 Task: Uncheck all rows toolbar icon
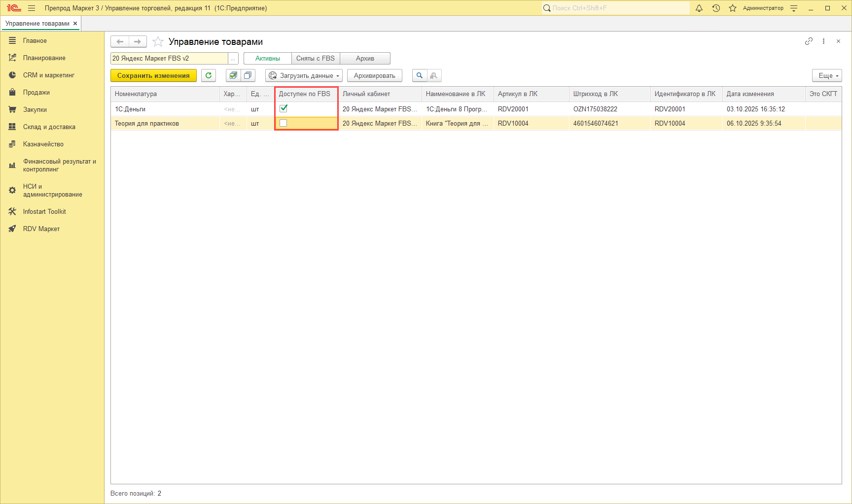(x=248, y=75)
